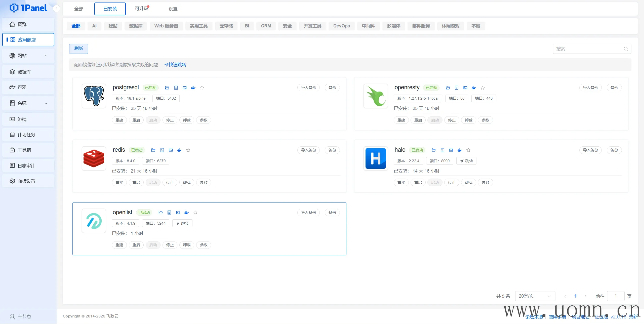The image size is (644, 324).
Task: Toggle the halo favorite star
Action: click(x=468, y=150)
